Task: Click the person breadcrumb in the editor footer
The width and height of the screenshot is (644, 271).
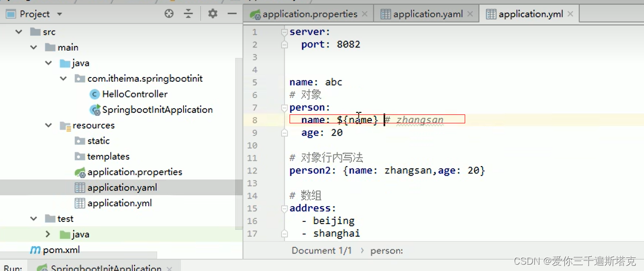Action: click(x=387, y=251)
